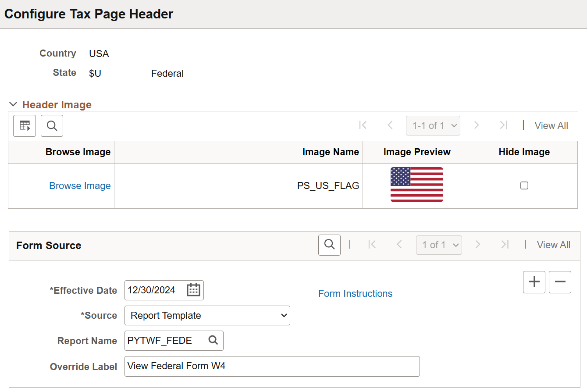Click the first page arrow in Form Source
The width and height of the screenshot is (587, 392).
(x=372, y=245)
